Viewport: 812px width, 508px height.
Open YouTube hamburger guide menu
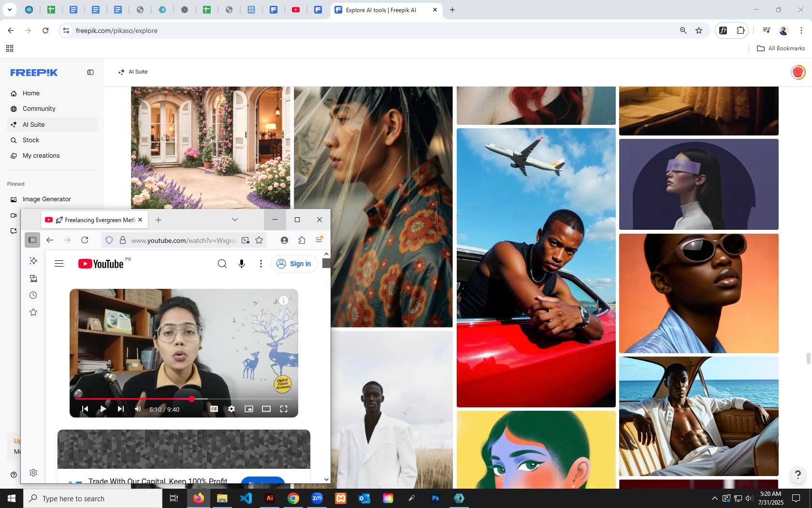59,264
